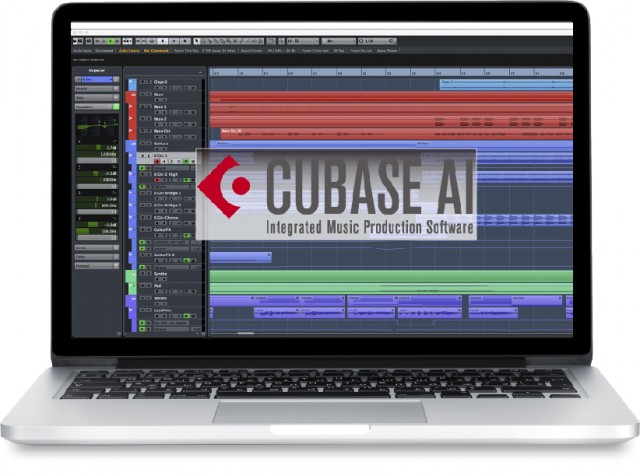
Task: Expand the Inserts section in Inspector
Action: click(97, 89)
